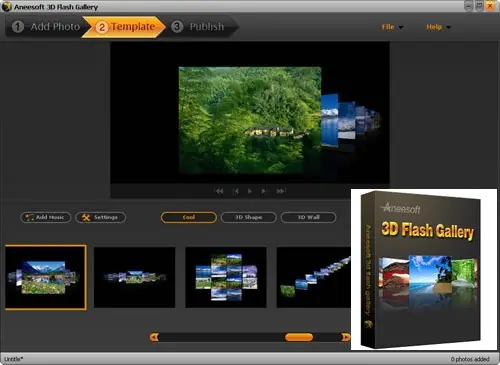Select the 3D Wall template category
Image resolution: width=500 pixels, height=365 pixels.
[308, 217]
